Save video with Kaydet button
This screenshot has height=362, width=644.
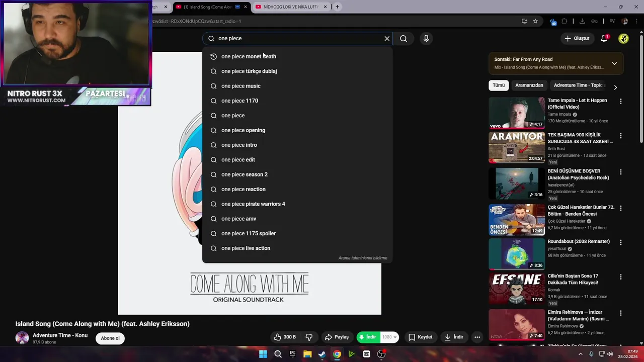pyautogui.click(x=420, y=337)
